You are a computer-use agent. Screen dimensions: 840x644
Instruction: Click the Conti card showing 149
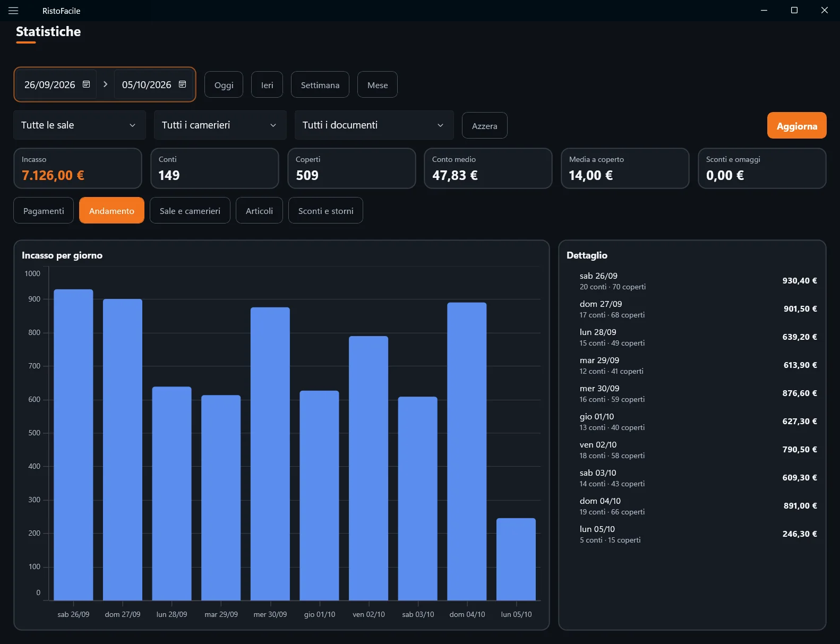pyautogui.click(x=215, y=168)
